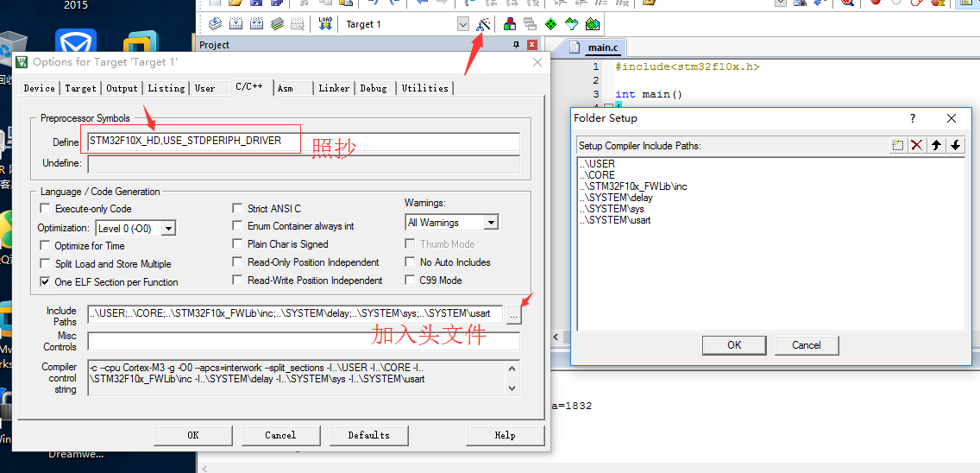The image size is (980, 473).
Task: Switch to the Listing tab
Action: click(x=166, y=88)
